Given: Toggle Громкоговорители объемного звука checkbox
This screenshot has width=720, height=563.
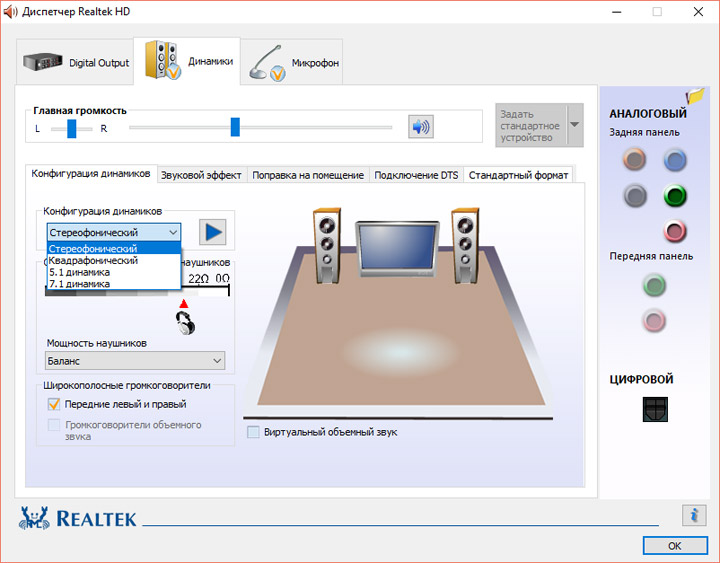Looking at the screenshot, I should (x=54, y=425).
